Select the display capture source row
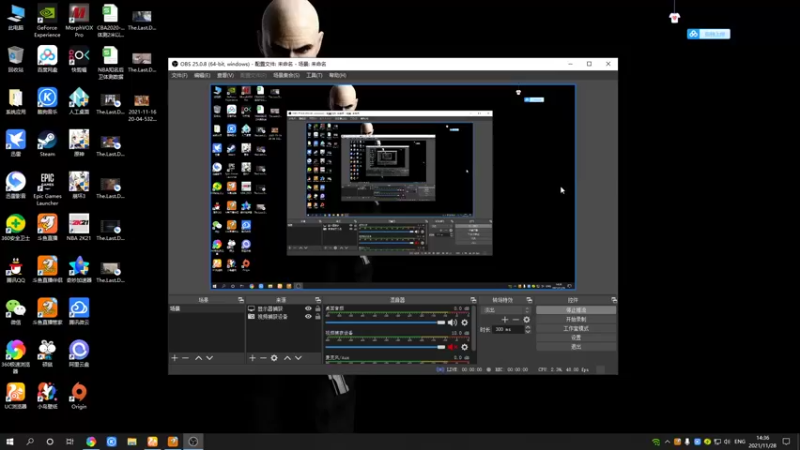 click(x=284, y=309)
